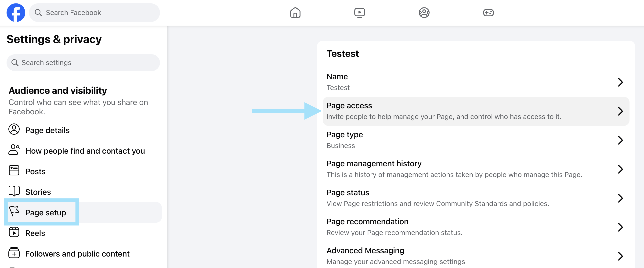644x268 pixels.
Task: Open How people find and contact you
Action: [85, 151]
